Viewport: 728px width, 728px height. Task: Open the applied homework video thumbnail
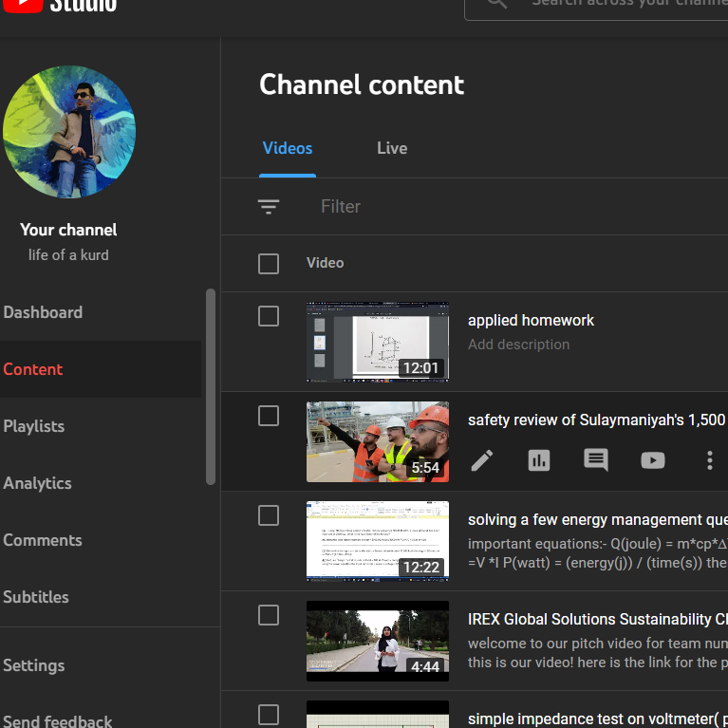(x=378, y=343)
